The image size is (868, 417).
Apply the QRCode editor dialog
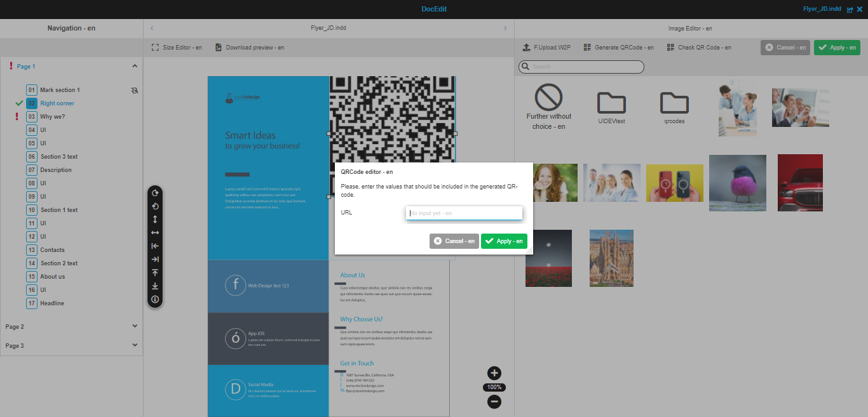coord(504,241)
